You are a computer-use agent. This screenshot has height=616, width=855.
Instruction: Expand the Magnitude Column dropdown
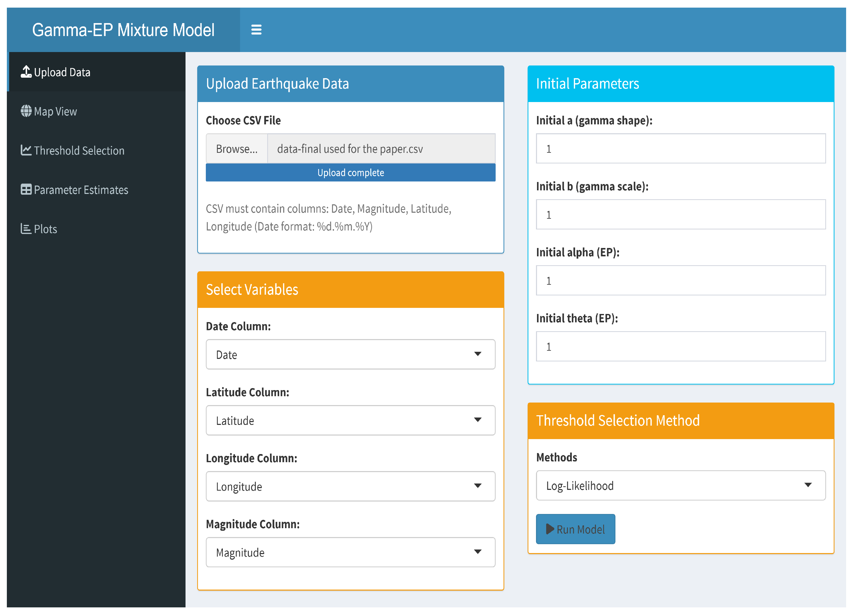coord(350,552)
